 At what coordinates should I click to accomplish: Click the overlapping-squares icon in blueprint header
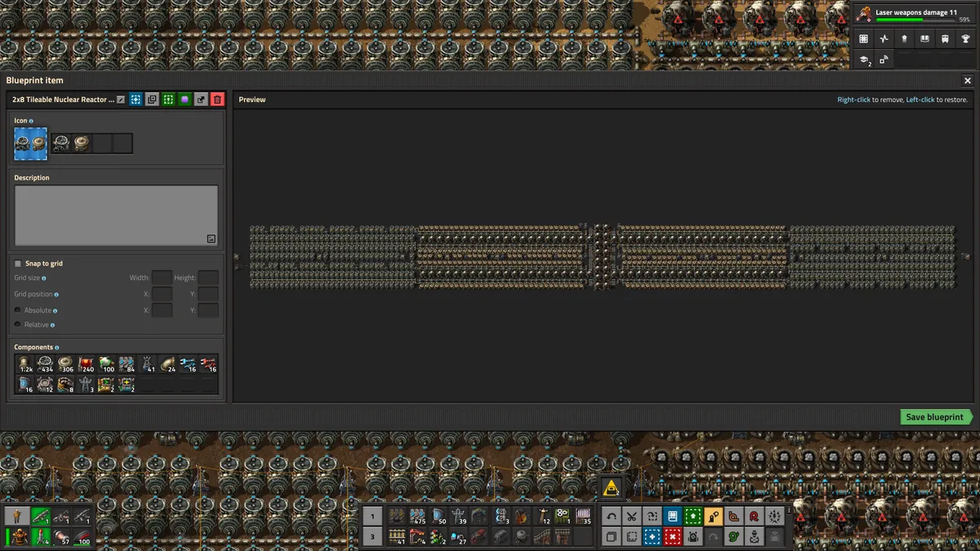pyautogui.click(x=152, y=100)
